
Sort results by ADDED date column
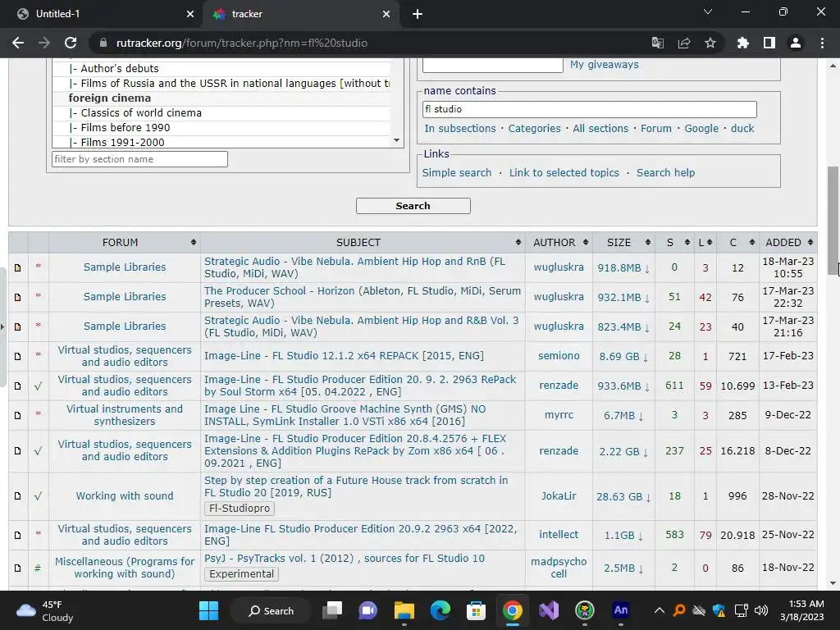[788, 243]
